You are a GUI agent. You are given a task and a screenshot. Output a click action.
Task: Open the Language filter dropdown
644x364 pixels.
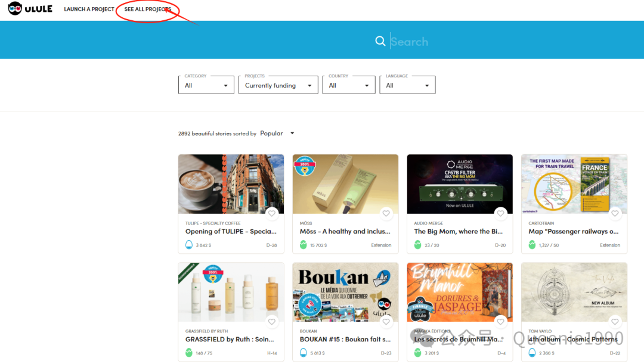(407, 85)
